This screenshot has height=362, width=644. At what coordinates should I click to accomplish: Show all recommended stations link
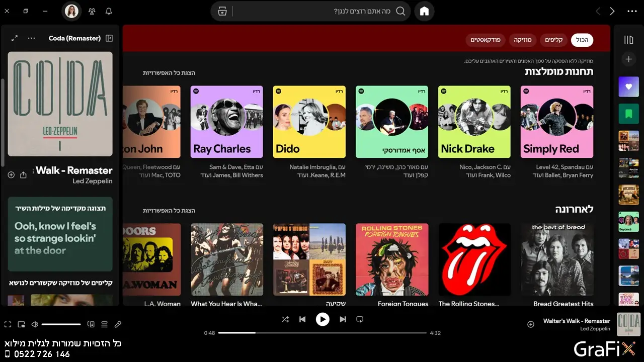169,73
